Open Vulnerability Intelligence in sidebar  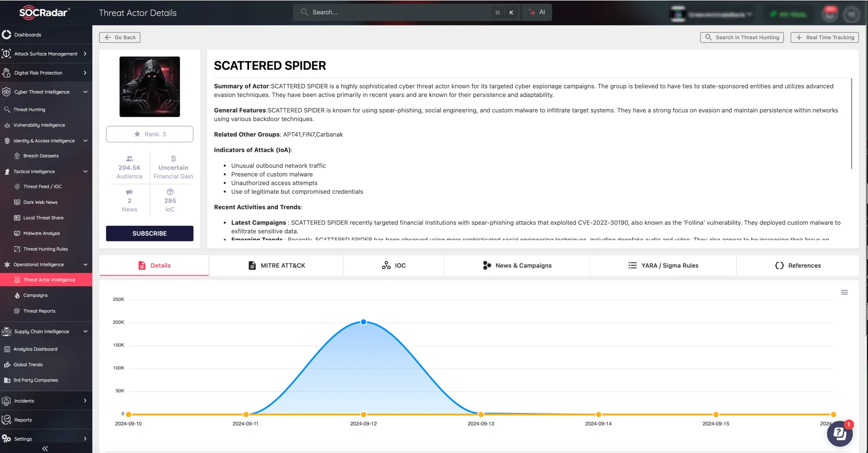pyautogui.click(x=39, y=125)
